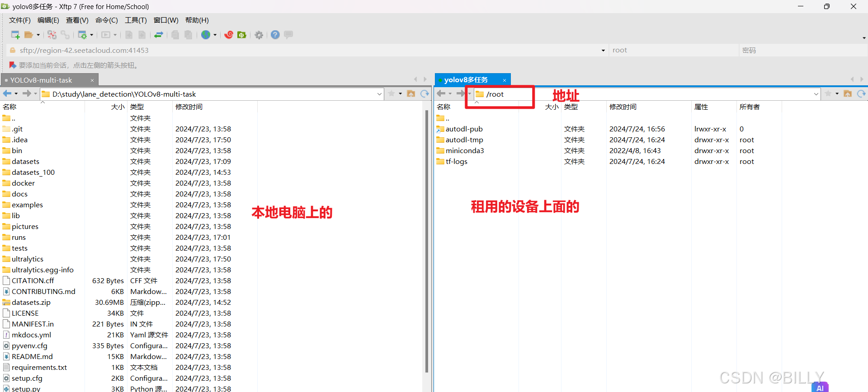The image size is (868, 392).
Task: Close the YOLOv8-multi-task tab
Action: [92, 80]
